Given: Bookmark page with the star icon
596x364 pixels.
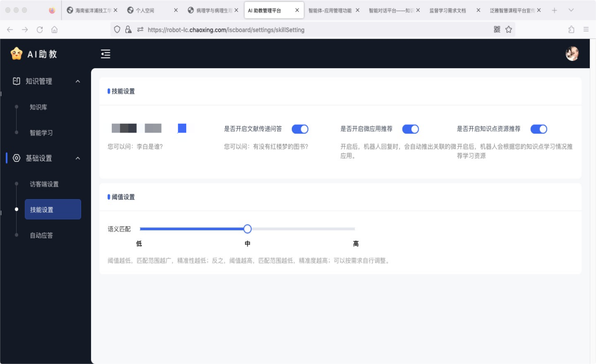Looking at the screenshot, I should click(x=509, y=30).
